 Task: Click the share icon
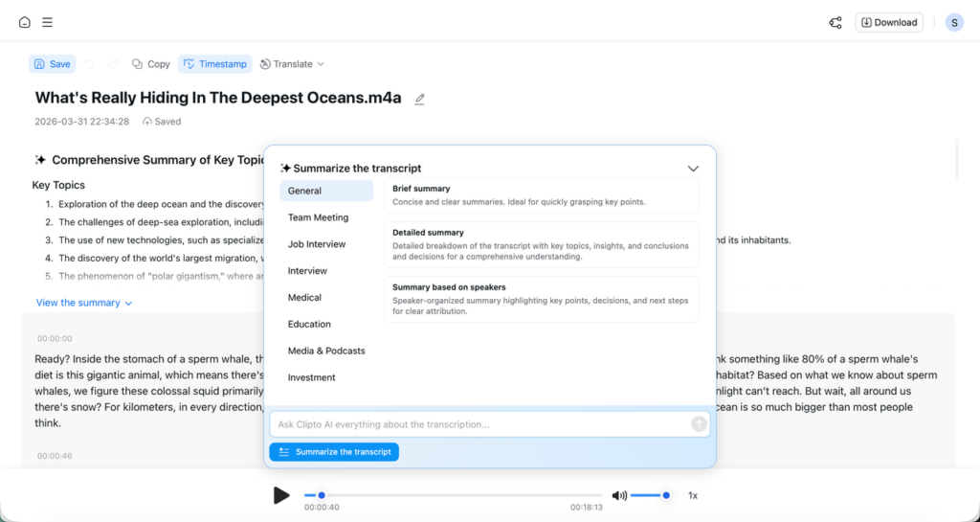835,23
